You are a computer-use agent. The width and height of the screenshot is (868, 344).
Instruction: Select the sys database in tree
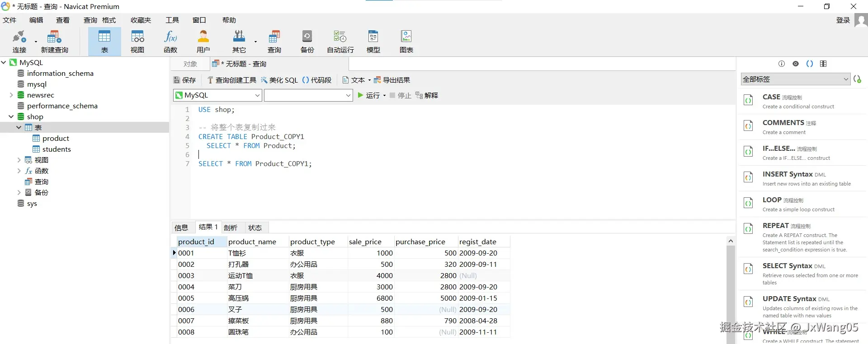click(x=32, y=203)
